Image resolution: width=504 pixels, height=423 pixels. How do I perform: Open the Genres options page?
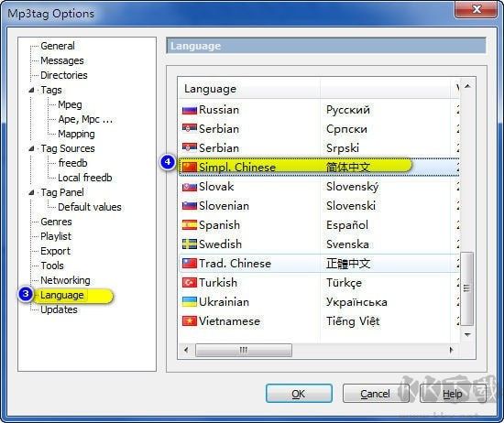coord(56,222)
